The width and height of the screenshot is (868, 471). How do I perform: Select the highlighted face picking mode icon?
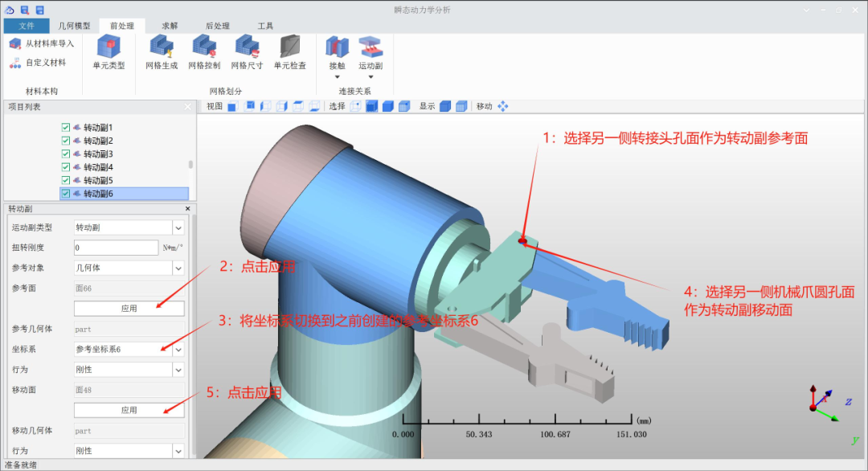tap(371, 106)
